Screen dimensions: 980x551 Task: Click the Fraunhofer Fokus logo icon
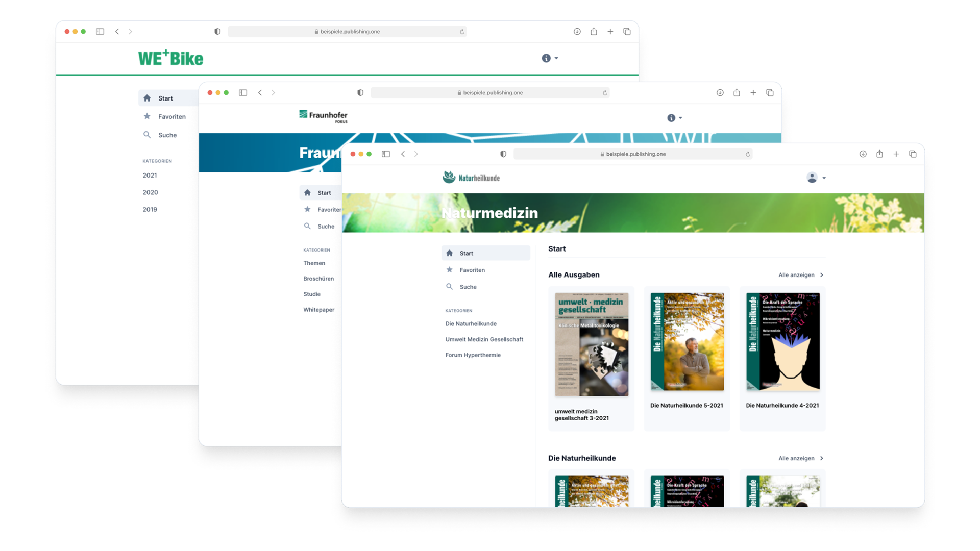pyautogui.click(x=303, y=115)
